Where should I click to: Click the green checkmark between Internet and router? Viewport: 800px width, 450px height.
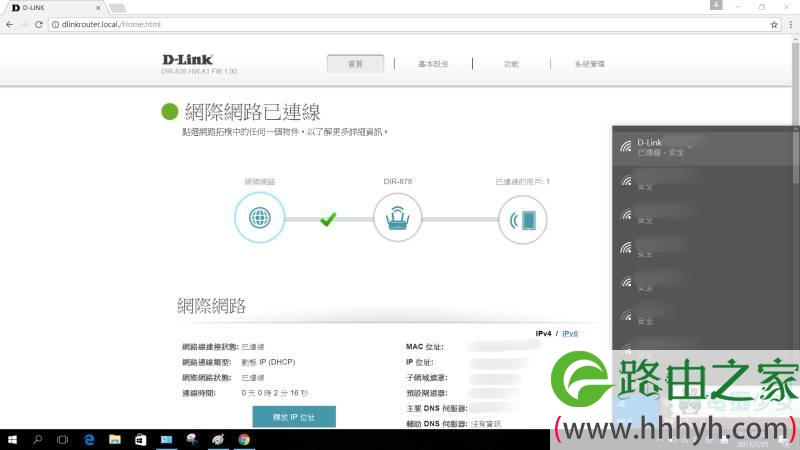(328, 219)
